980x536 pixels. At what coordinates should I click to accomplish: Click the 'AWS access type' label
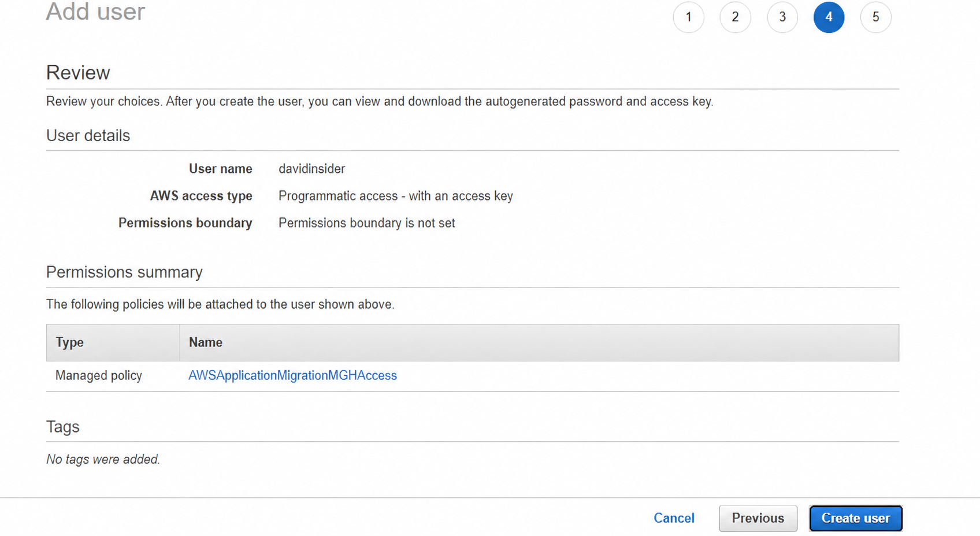[x=201, y=196]
